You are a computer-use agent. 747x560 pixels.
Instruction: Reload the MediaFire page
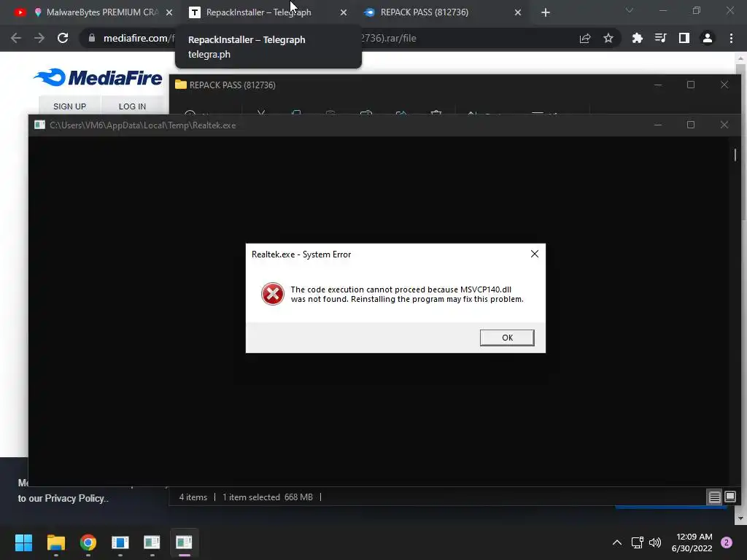(63, 38)
